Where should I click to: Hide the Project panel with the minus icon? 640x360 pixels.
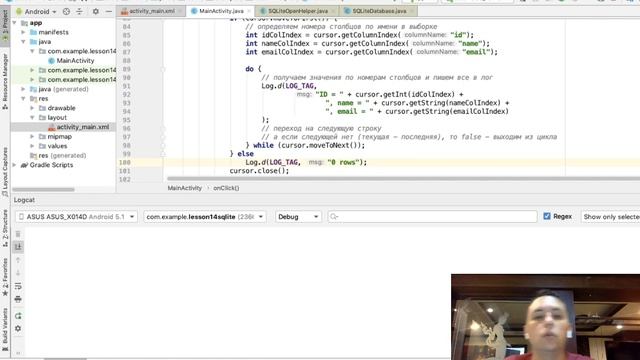coord(109,11)
